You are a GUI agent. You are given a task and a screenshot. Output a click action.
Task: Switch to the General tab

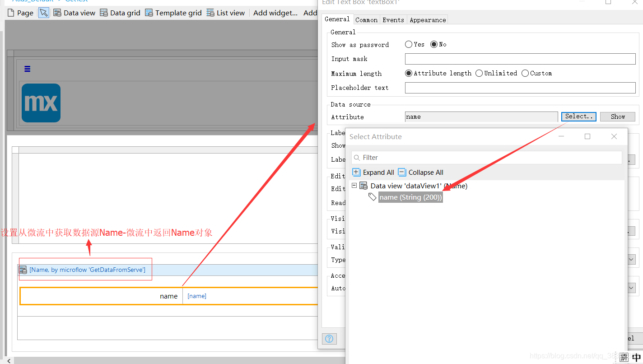(x=337, y=19)
